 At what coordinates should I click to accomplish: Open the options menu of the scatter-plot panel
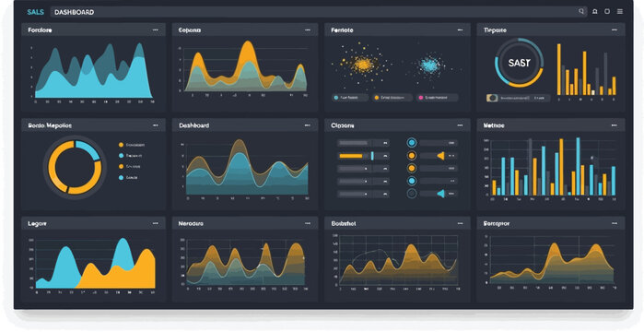click(460, 30)
